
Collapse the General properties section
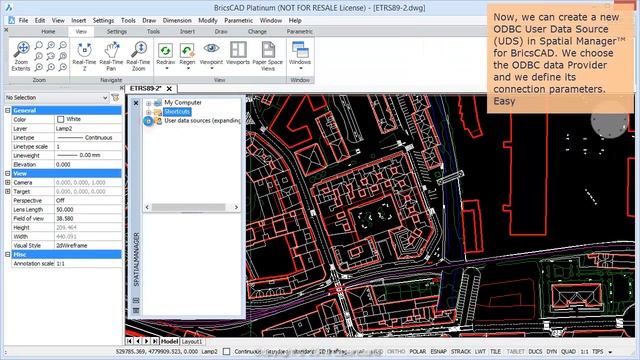pos(7,110)
